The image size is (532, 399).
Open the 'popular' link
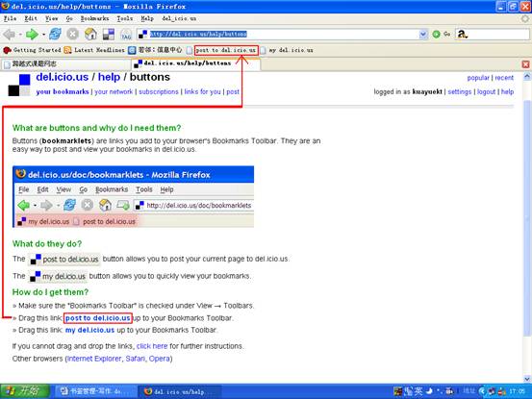[x=478, y=78]
